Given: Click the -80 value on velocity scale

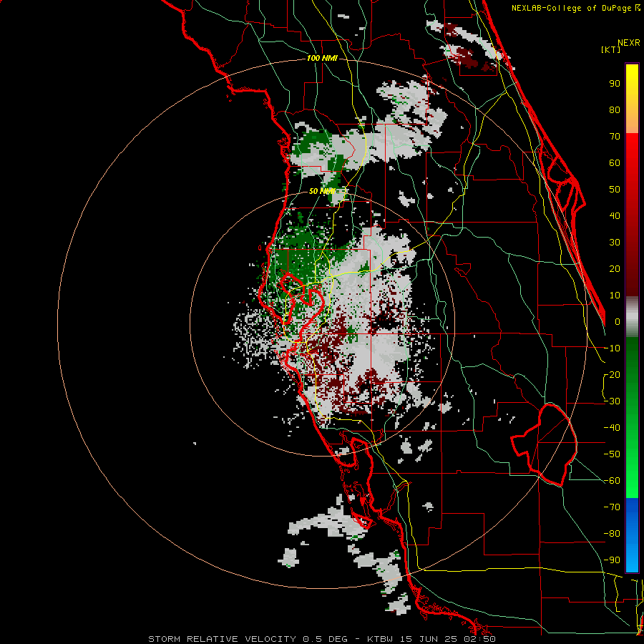Looking at the screenshot, I should 612,534.
